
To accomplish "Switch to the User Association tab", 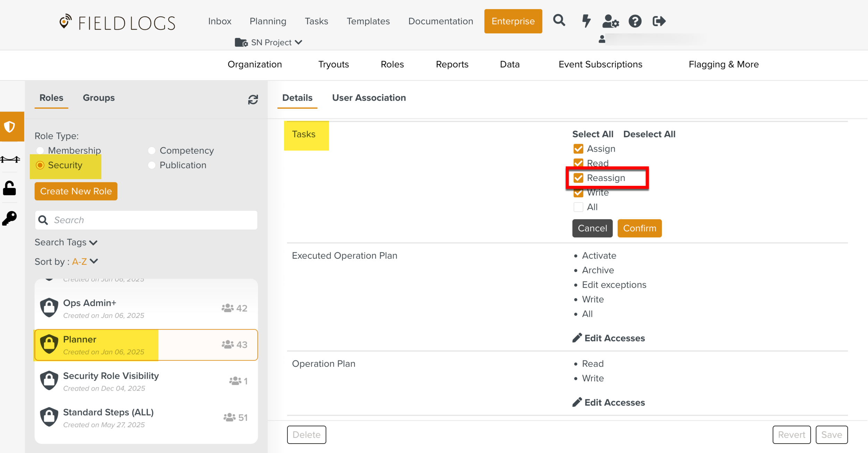I will click(x=369, y=98).
